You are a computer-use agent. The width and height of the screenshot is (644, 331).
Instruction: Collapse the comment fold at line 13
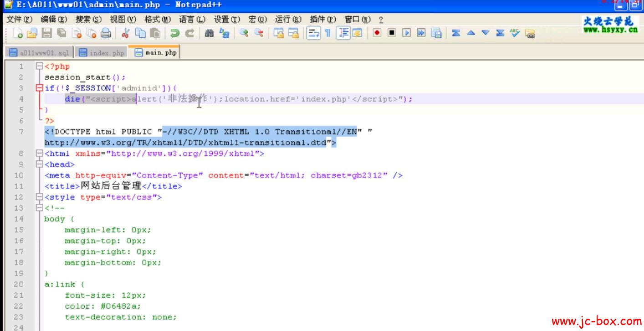click(39, 208)
